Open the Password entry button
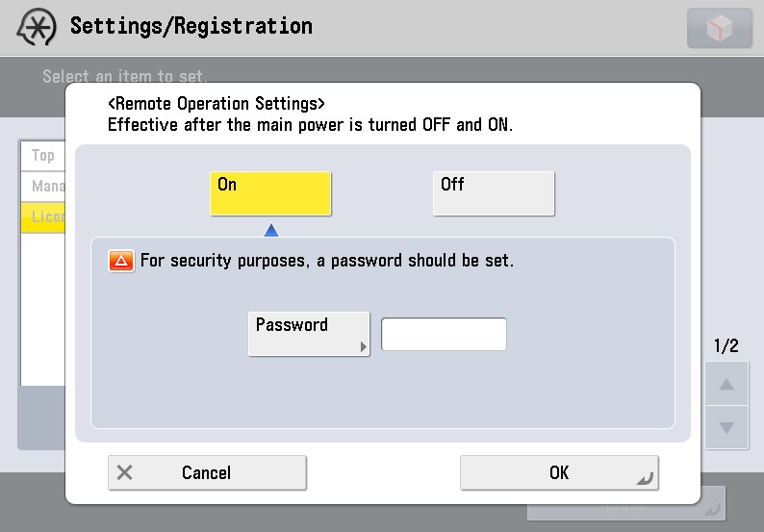The width and height of the screenshot is (764, 532). (309, 334)
